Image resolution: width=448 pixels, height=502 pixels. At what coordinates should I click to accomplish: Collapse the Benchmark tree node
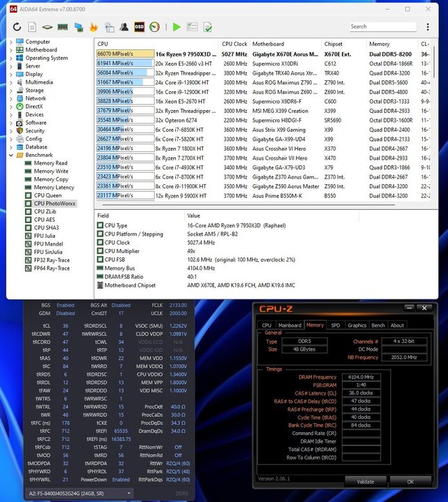pyautogui.click(x=11, y=155)
